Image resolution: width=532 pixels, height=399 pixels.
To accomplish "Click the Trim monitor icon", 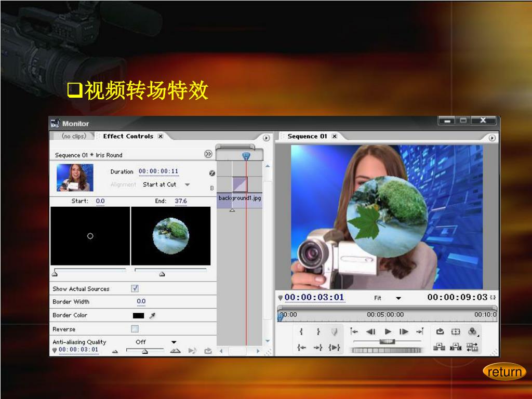I will [472, 347].
